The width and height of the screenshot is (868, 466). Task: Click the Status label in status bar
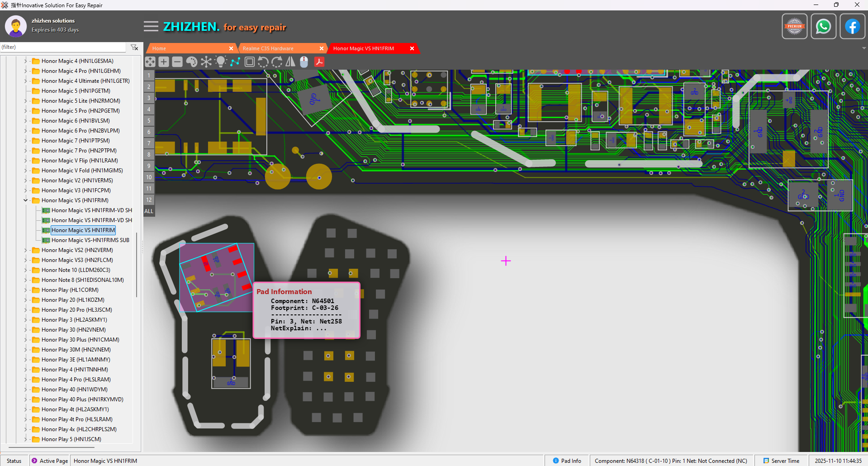[x=14, y=461]
